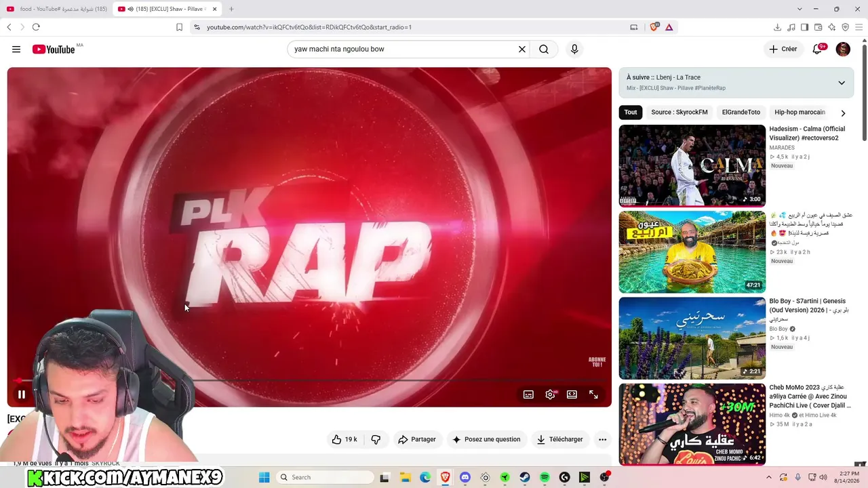The height and width of the screenshot is (488, 868).
Task: Start a voice search with the microphone
Action: [x=574, y=49]
